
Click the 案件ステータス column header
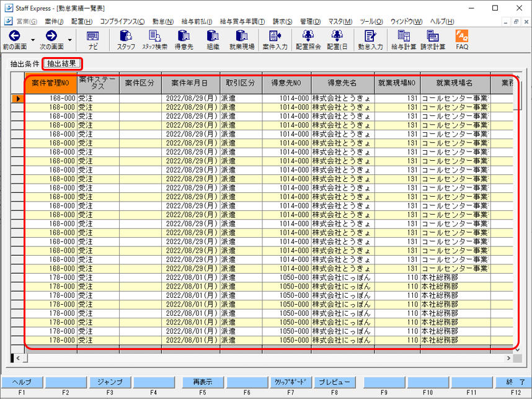[98, 83]
